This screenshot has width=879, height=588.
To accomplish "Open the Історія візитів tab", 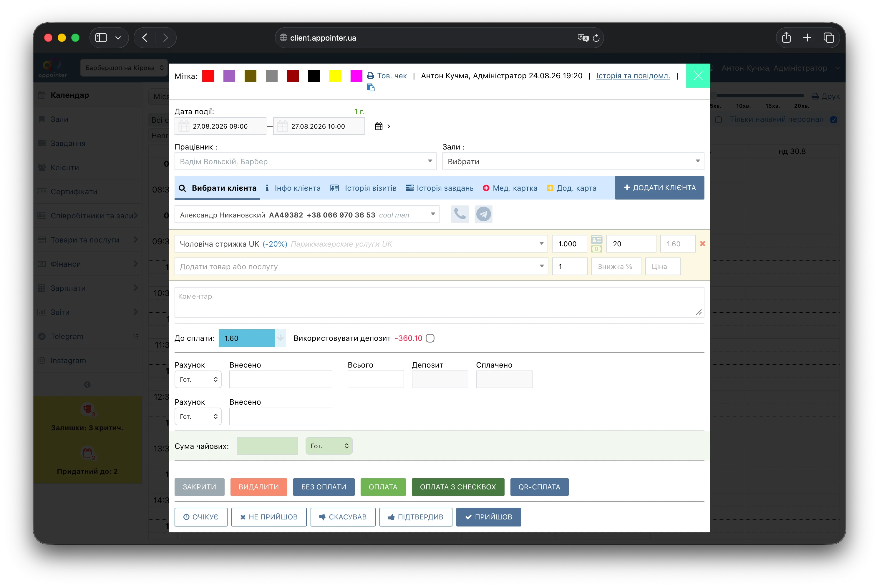I will point(363,188).
